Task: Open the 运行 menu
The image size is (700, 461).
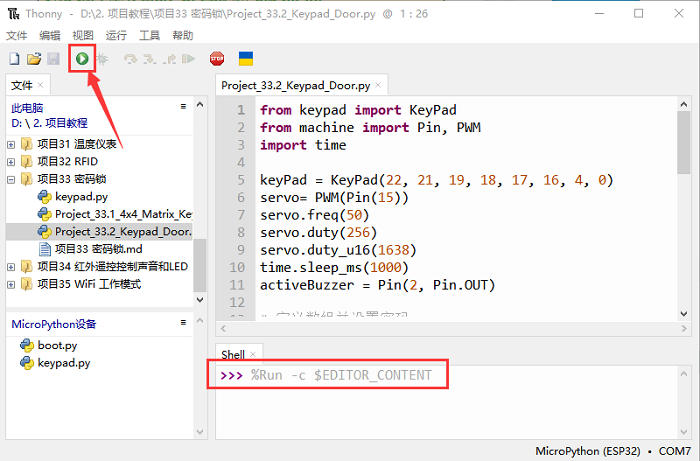Action: 116,35
